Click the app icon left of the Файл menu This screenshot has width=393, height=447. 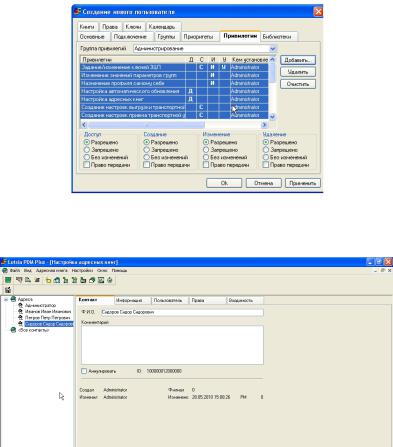[x=5, y=271]
